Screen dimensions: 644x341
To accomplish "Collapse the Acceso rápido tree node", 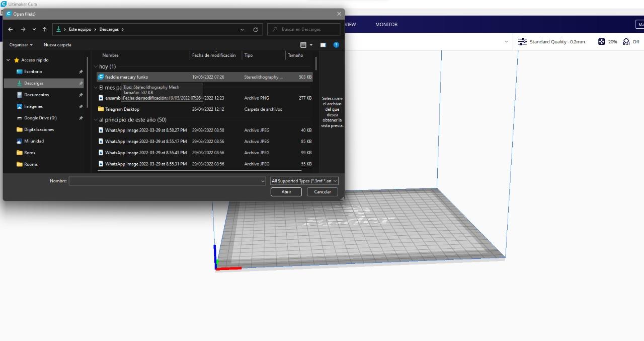I will pyautogui.click(x=8, y=60).
